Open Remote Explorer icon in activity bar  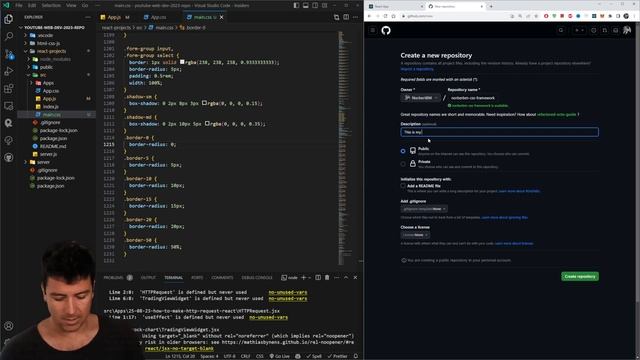tap(9, 106)
